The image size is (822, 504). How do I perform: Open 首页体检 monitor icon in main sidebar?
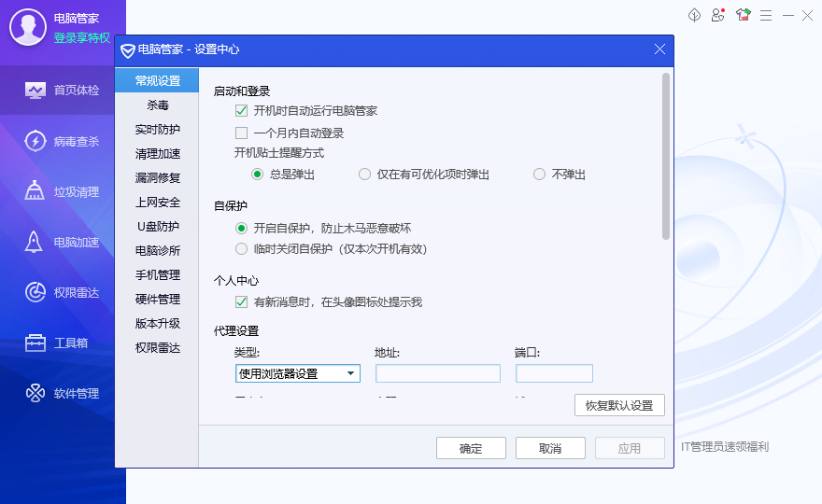(x=35, y=91)
